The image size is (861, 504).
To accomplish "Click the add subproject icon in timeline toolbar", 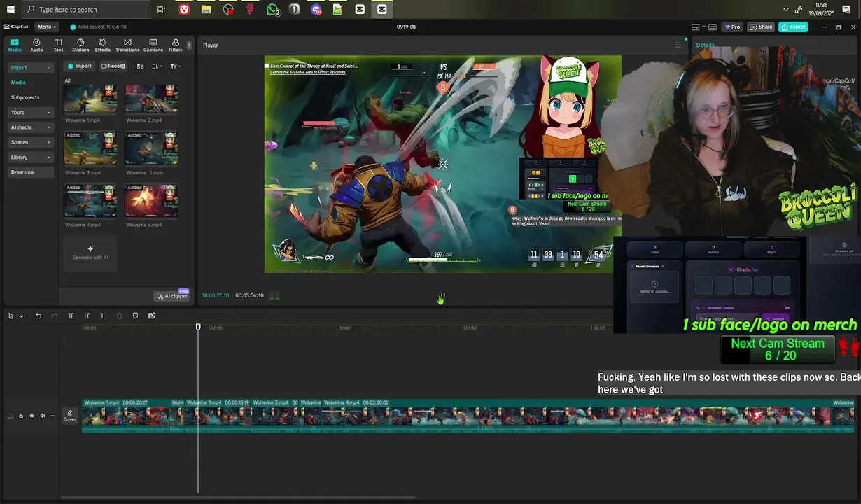I will [151, 316].
